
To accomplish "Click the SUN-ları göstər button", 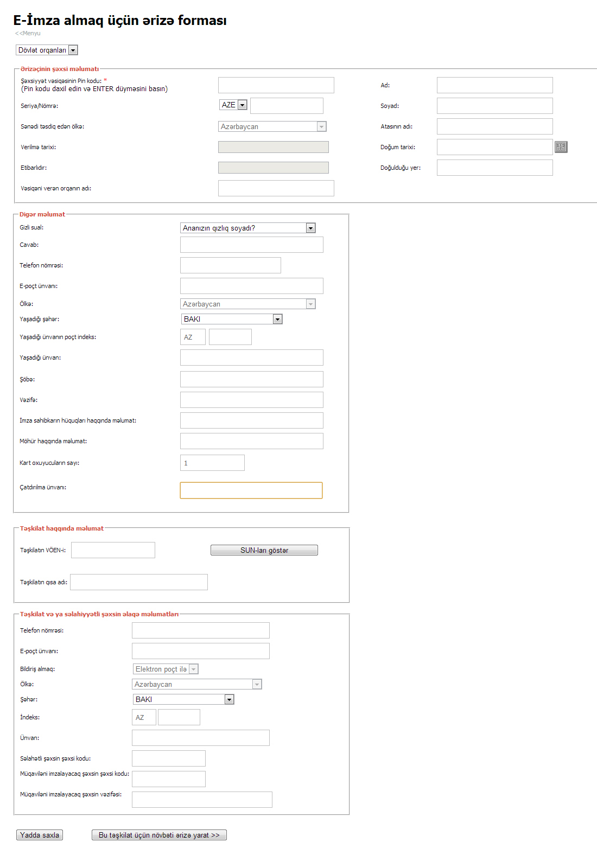I will coord(264,550).
